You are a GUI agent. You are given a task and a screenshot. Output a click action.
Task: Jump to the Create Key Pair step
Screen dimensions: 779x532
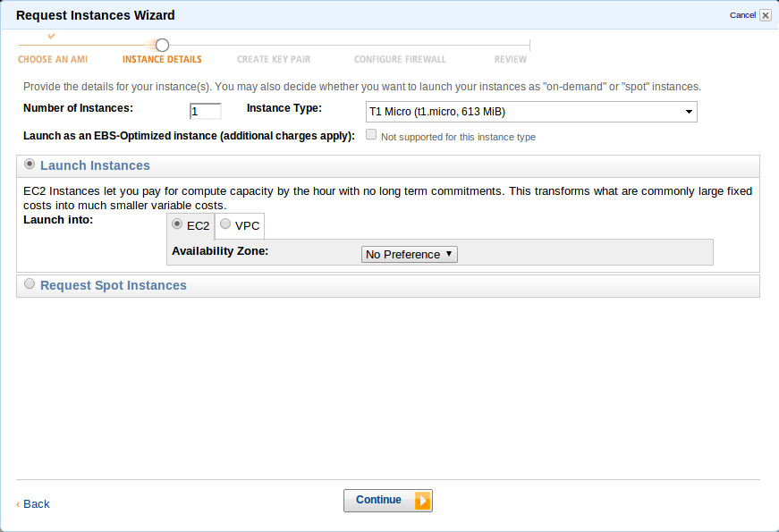pos(274,60)
